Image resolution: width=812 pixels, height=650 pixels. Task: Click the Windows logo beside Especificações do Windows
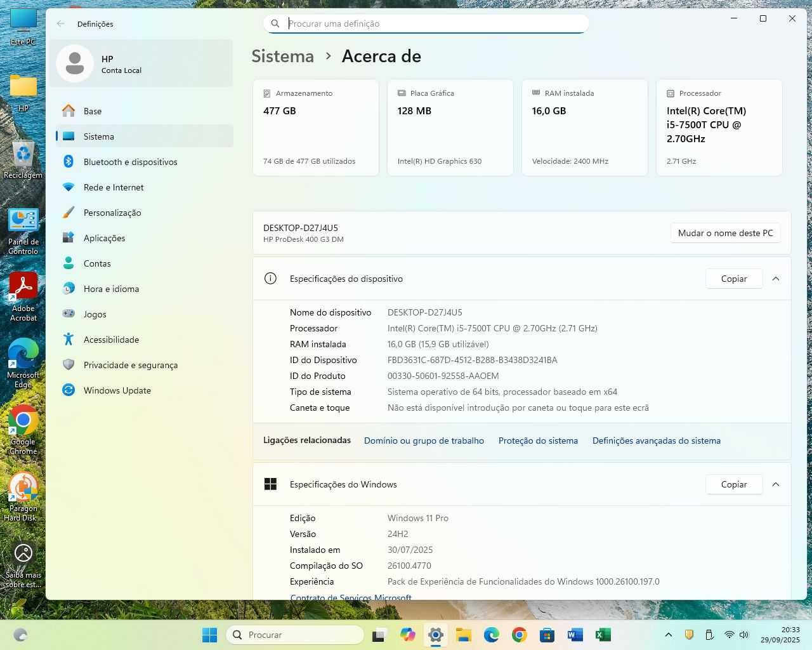click(x=270, y=484)
